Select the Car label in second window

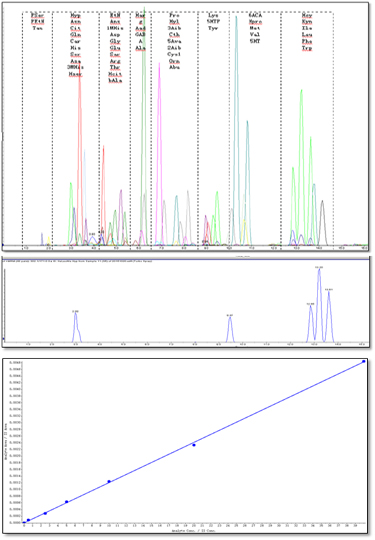pos(75,41)
